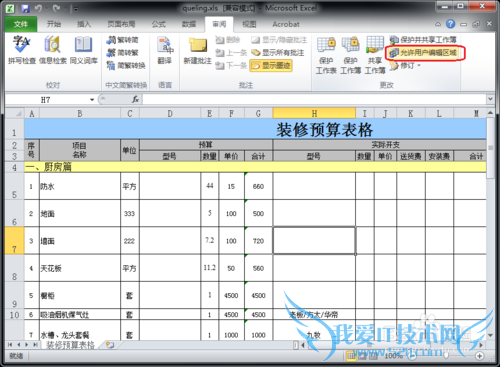This screenshot has width=500, height=367.
Task: Open the 文件 file tab
Action: point(21,24)
